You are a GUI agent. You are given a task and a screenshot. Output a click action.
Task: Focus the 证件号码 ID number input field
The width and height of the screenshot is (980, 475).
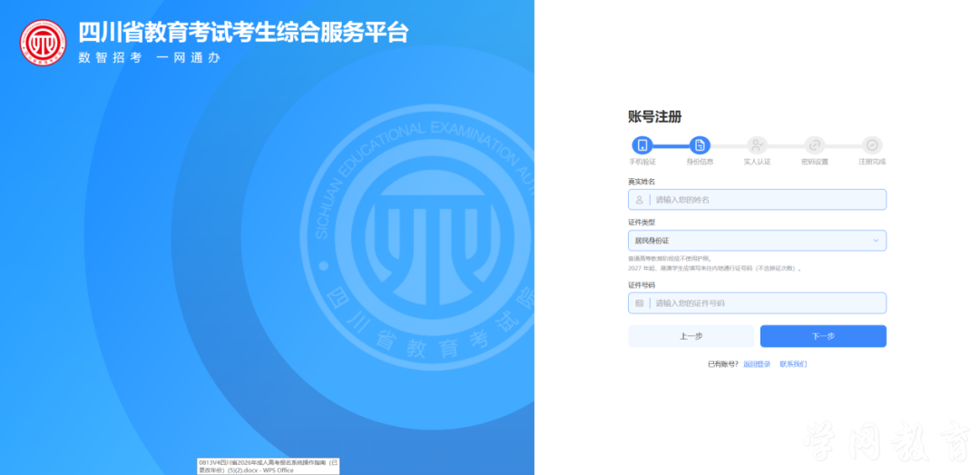pyautogui.click(x=757, y=303)
